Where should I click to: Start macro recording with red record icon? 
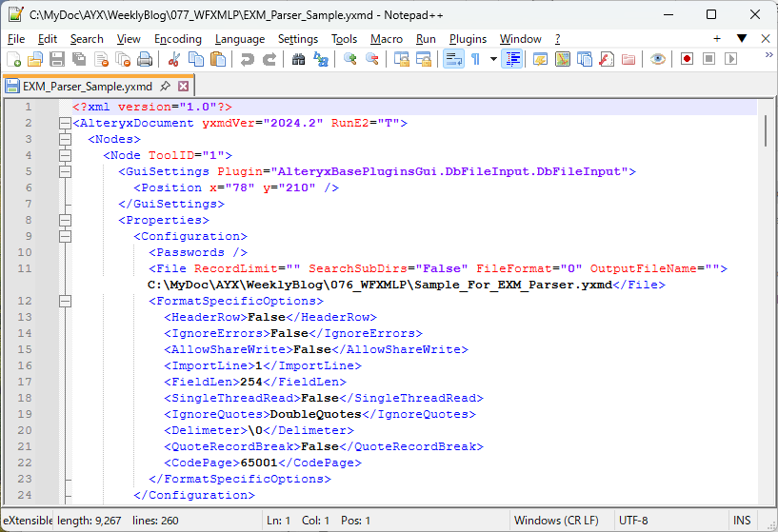(x=687, y=59)
